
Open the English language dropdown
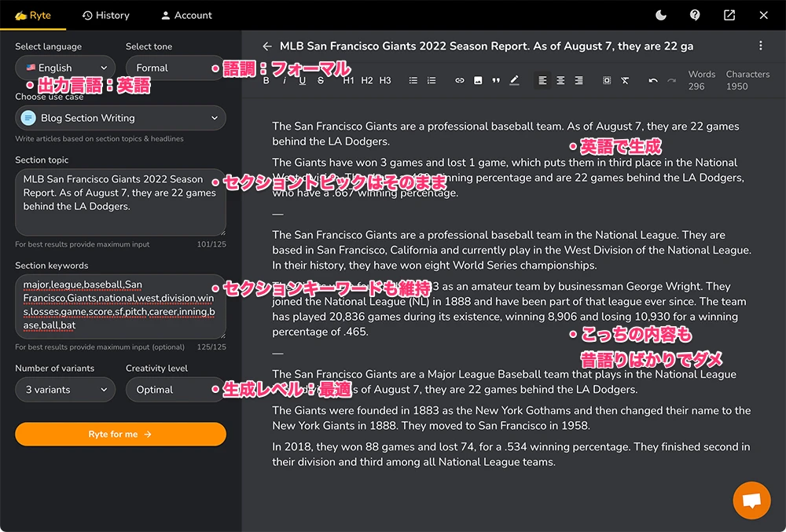(x=65, y=68)
